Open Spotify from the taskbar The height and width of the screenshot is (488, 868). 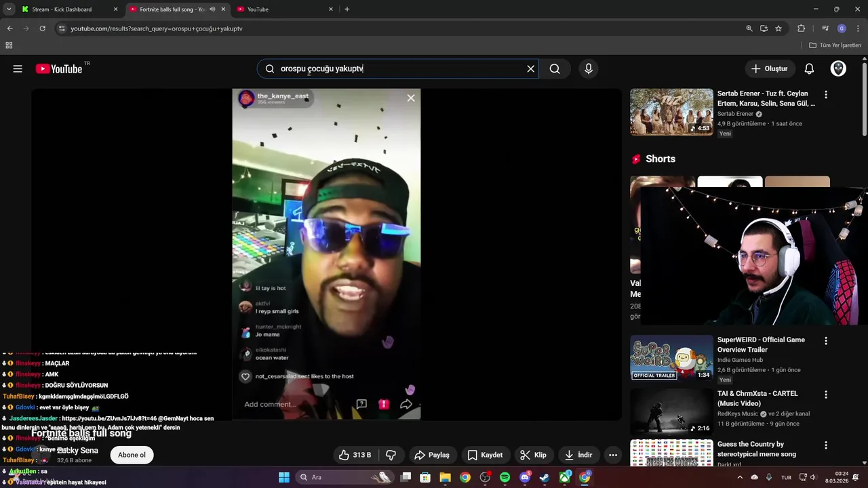[x=505, y=477]
